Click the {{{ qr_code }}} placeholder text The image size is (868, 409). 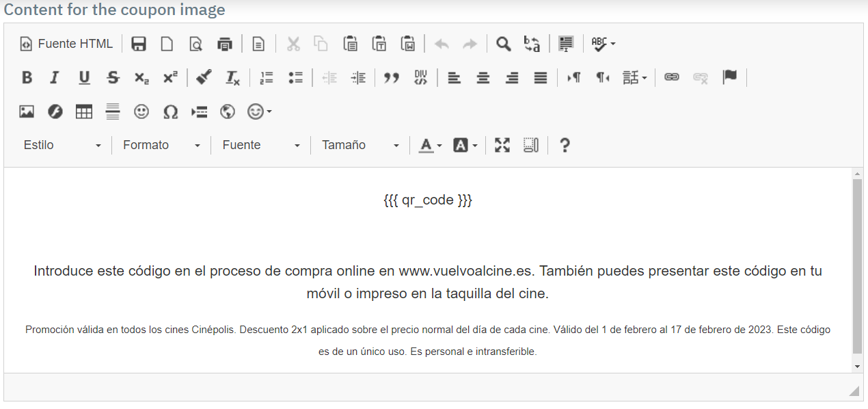[428, 200]
